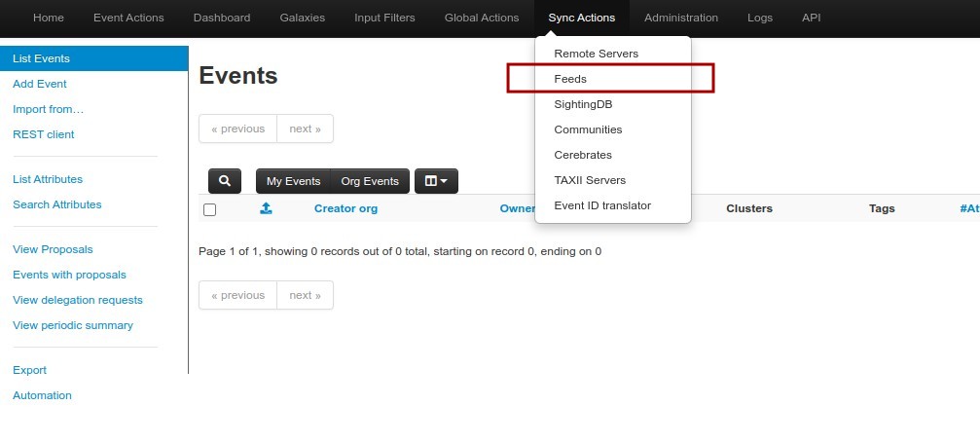Filter the list with My Events button
Image resolution: width=980 pixels, height=443 pixels.
pos(293,181)
